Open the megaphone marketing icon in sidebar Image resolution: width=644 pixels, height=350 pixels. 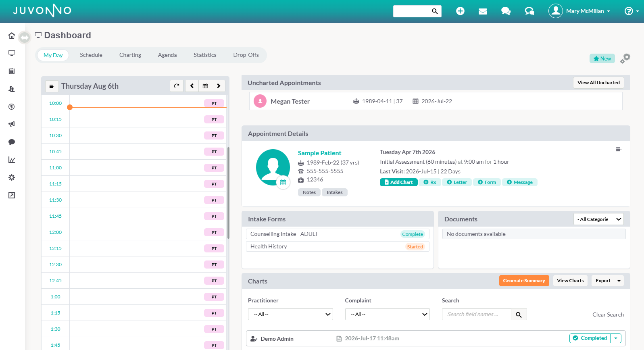pyautogui.click(x=12, y=124)
